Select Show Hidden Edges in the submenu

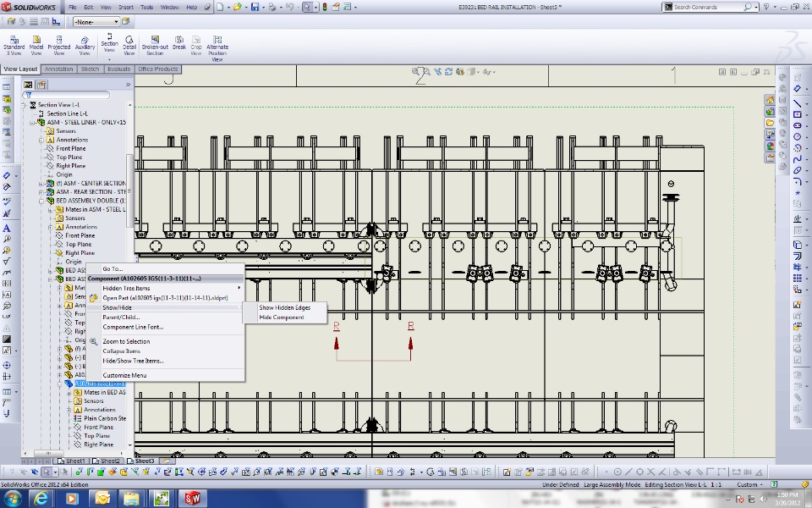coord(284,307)
